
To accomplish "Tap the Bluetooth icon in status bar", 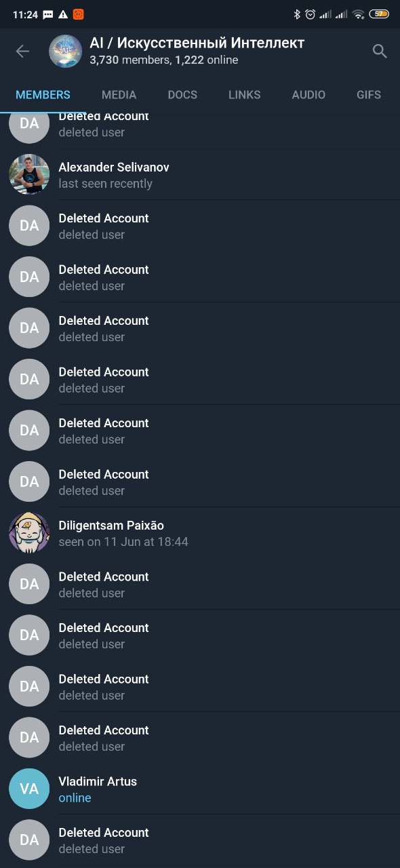I will coord(297,14).
